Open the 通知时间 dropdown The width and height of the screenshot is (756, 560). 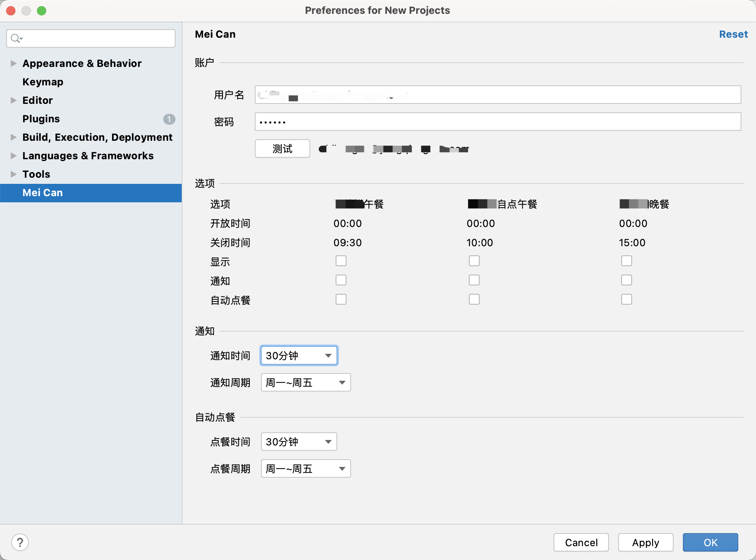point(299,355)
